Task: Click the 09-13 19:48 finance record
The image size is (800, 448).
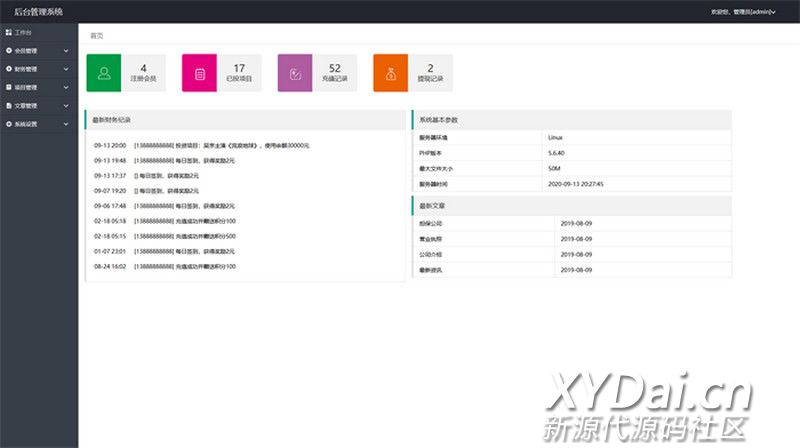Action: (x=164, y=161)
